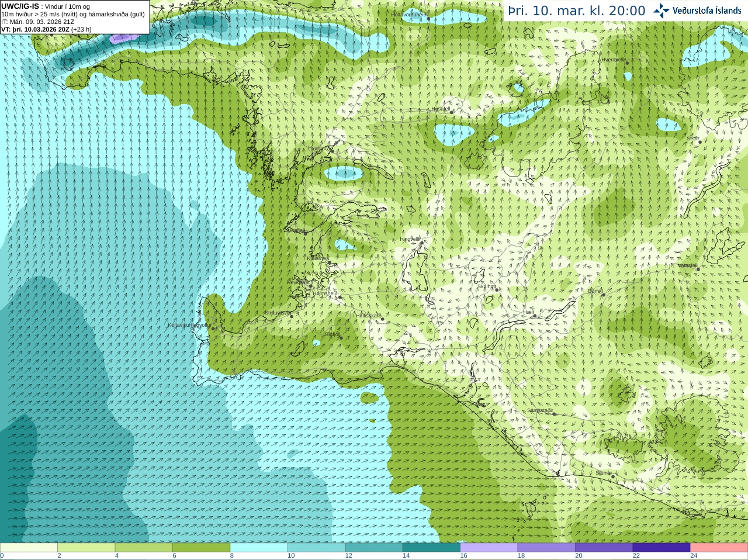Click the Akrafjall station label

coord(295,230)
